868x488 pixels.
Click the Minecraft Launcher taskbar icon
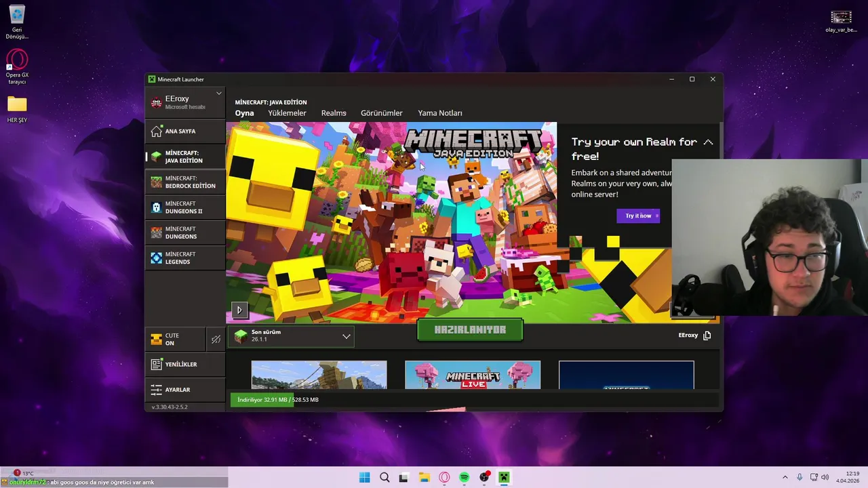[504, 477]
